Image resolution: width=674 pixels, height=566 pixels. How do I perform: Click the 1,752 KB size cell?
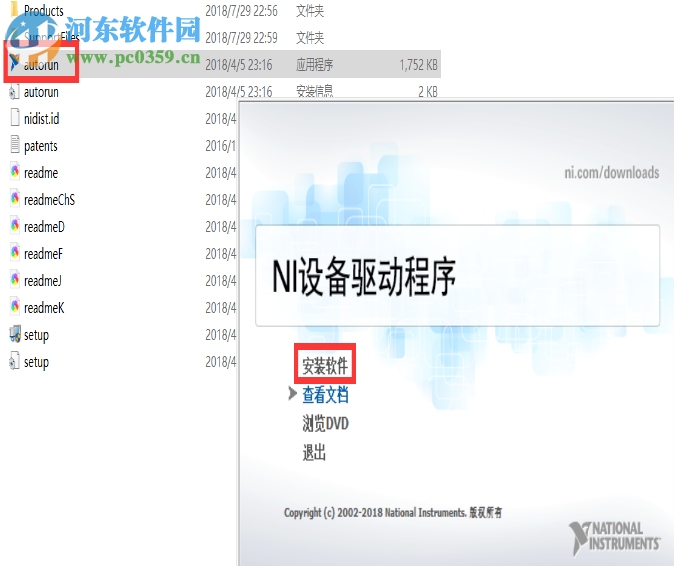pos(418,65)
